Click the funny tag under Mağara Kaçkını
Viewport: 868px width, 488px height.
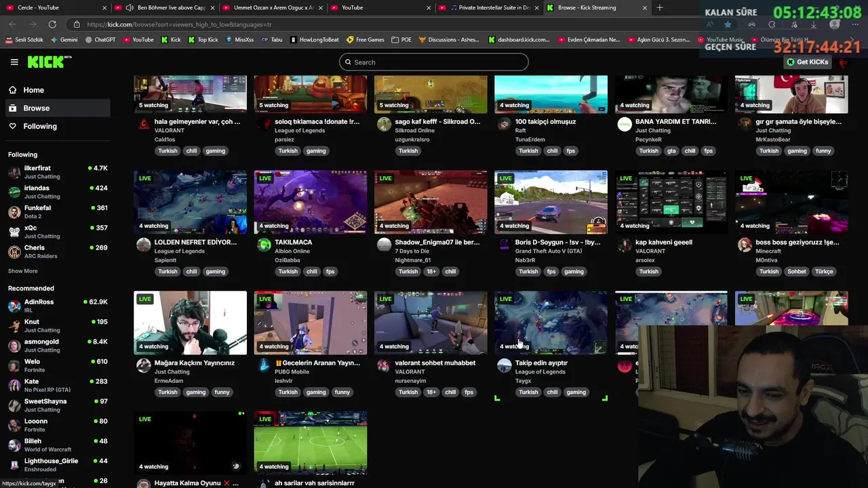click(222, 392)
